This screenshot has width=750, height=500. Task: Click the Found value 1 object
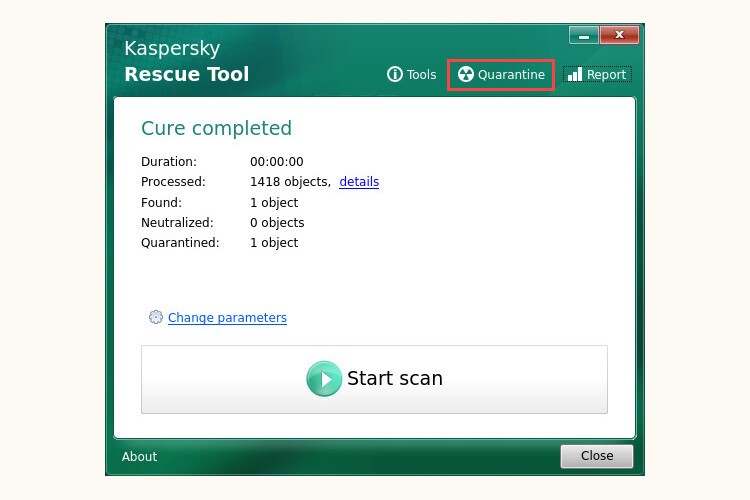274,202
